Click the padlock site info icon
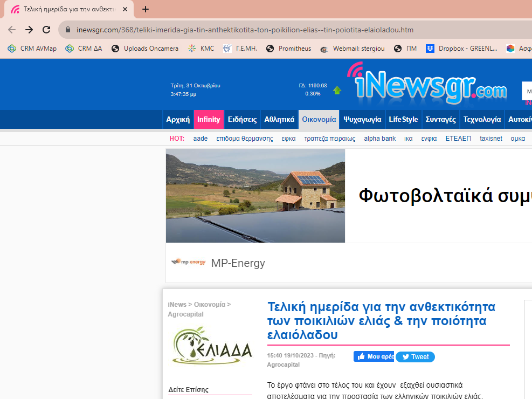The width and height of the screenshot is (532, 399). pos(68,30)
